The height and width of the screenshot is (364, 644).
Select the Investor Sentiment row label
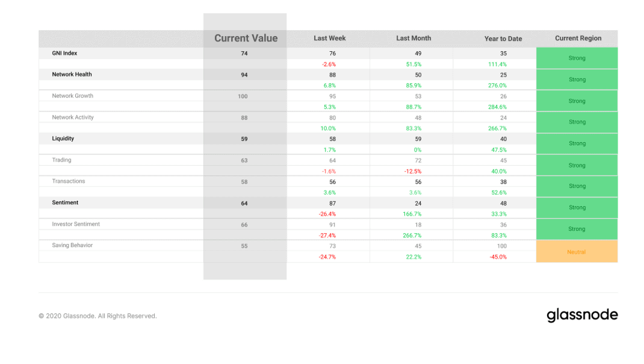[76, 224]
